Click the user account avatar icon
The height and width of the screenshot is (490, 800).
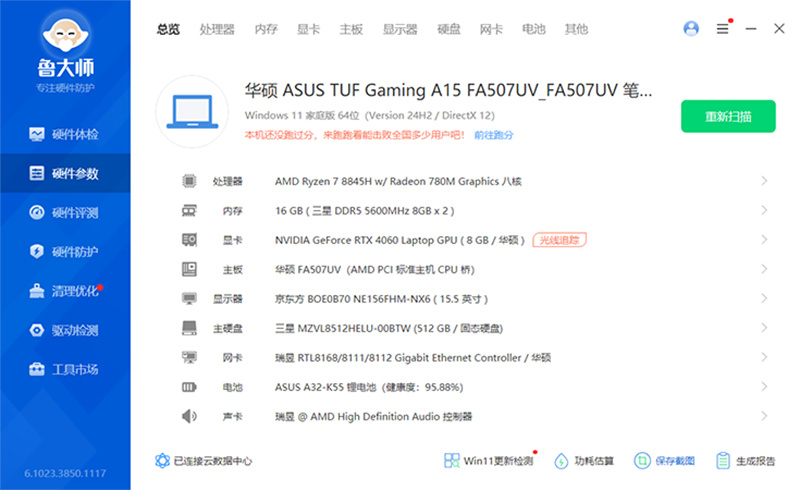click(691, 29)
